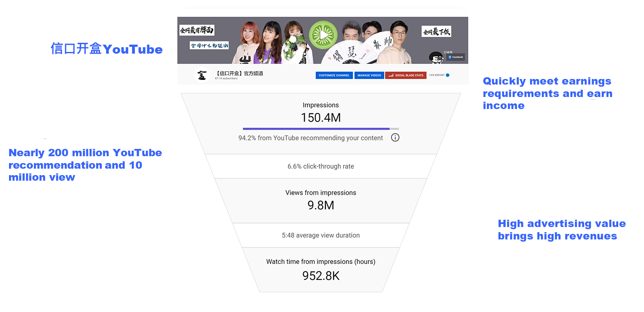Click the Facebook logo icon on banner

(x=450, y=57)
